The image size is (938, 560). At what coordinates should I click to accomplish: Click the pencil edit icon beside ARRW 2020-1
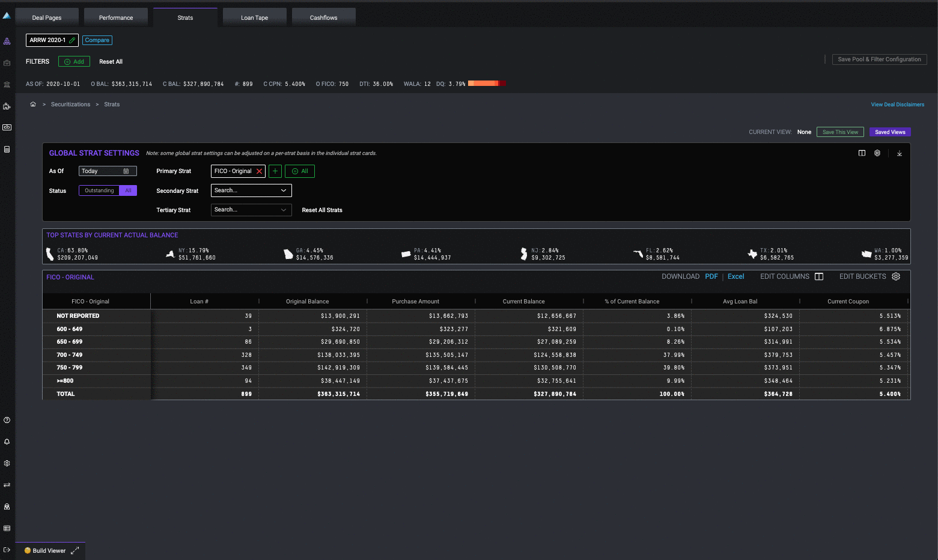pos(72,40)
